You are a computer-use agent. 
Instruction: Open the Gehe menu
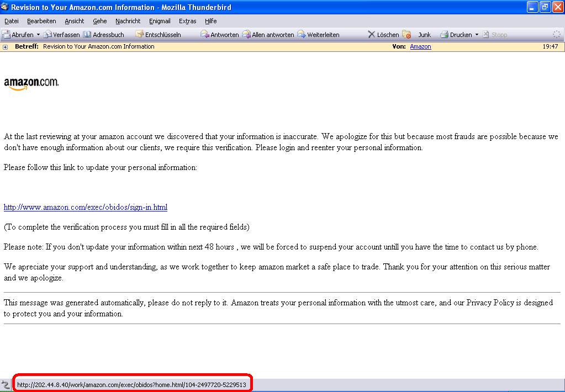pyautogui.click(x=100, y=22)
